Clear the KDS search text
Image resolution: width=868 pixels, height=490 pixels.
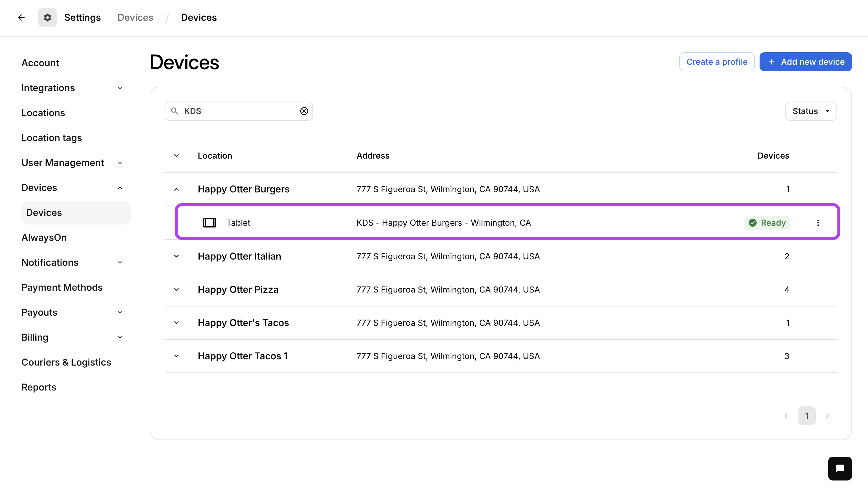304,111
